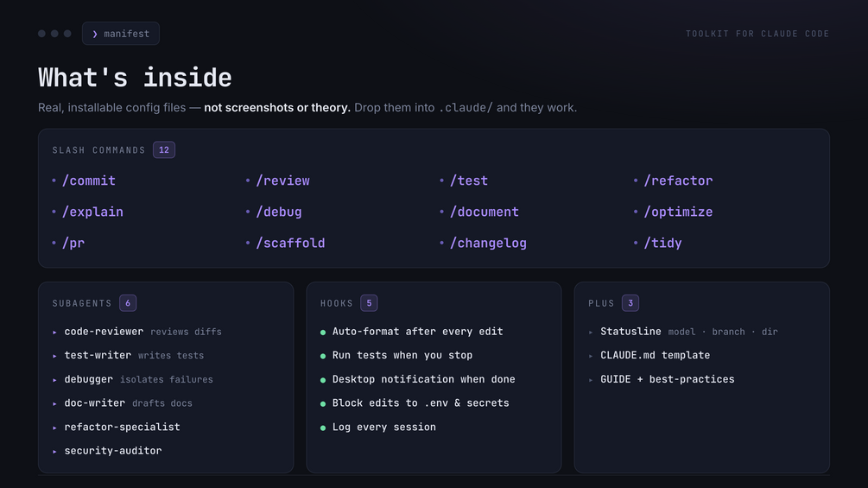868x488 pixels.
Task: Click the '.claude/' path in subtitle
Action: (465, 108)
